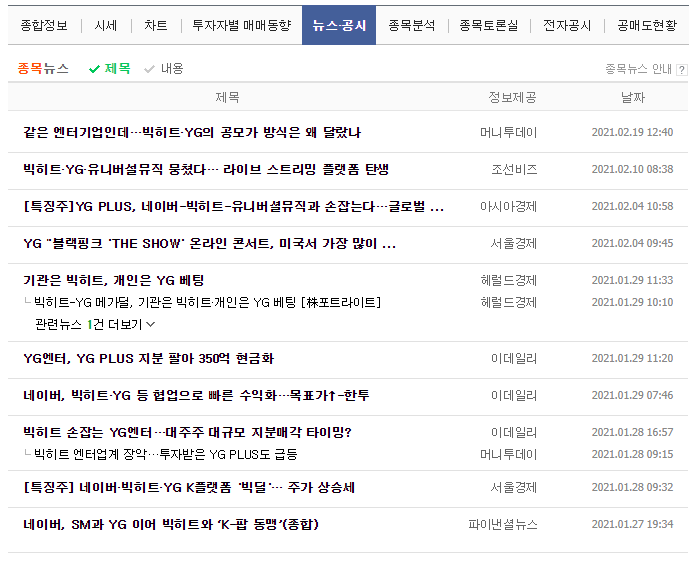Go to 투자자별 매매동향 tab
The image size is (700, 561).
click(x=242, y=25)
